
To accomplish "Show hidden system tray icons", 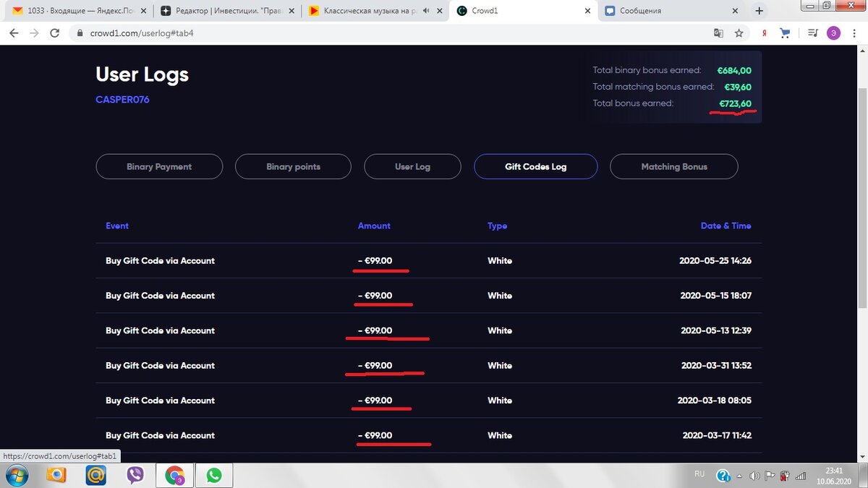I will pos(741,476).
